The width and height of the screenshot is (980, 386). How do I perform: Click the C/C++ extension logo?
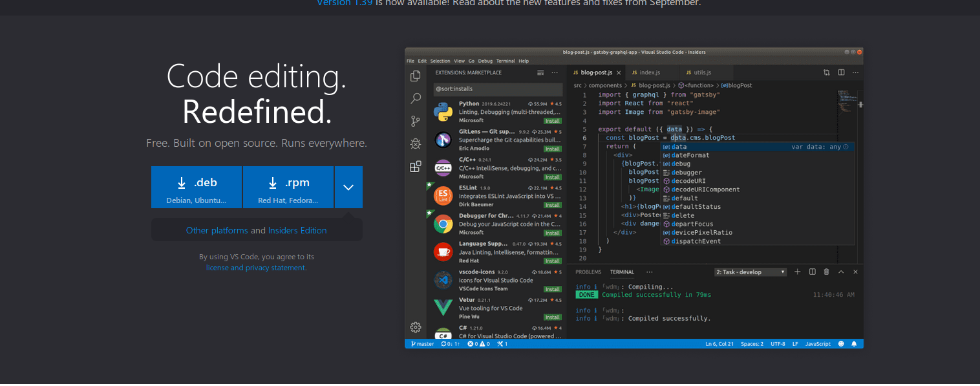[x=443, y=168]
